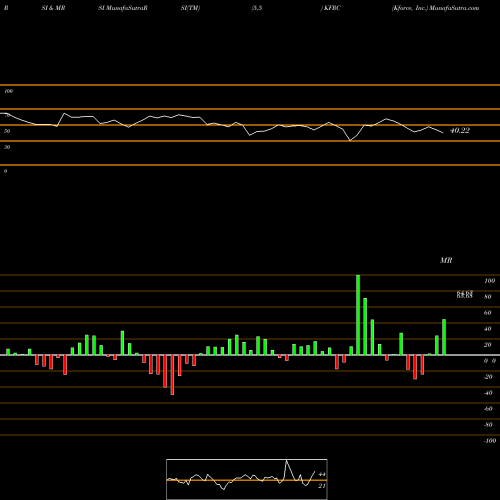The image size is (500, 500).
Task: Click the -80 label on the MR axis
Action: (488, 425)
